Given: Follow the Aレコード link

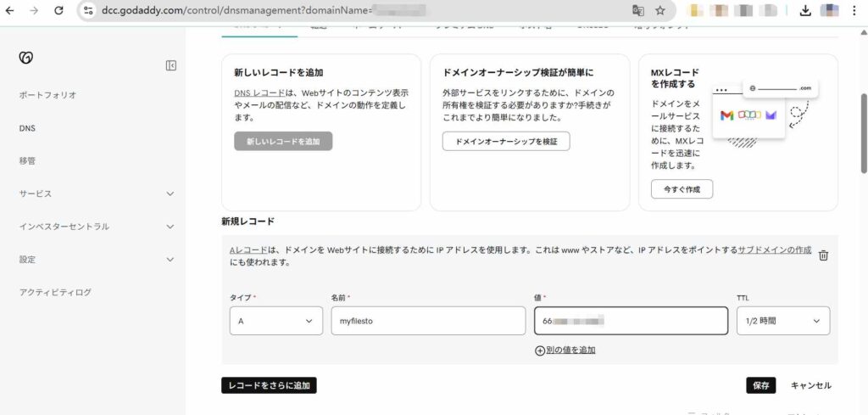Looking at the screenshot, I should pyautogui.click(x=248, y=250).
